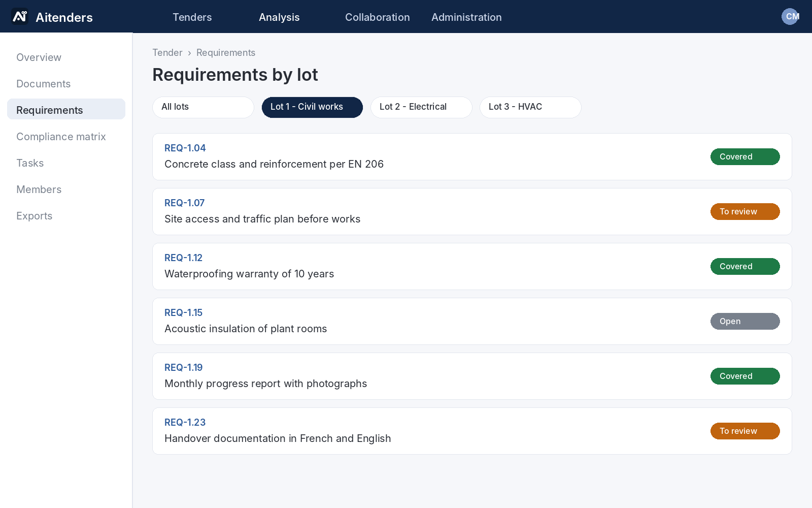Open the Administration menu
Image resolution: width=812 pixels, height=508 pixels.
tap(466, 17)
